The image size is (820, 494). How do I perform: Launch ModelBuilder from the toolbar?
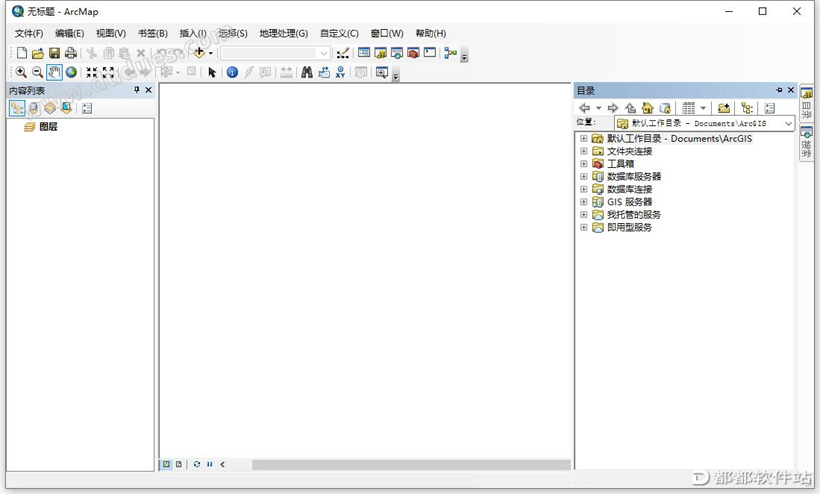[450, 53]
